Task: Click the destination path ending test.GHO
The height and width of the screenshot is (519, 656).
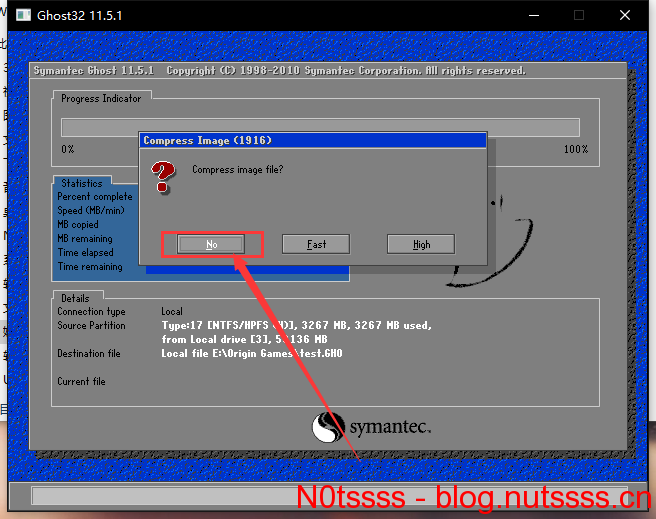Action: 252,353
